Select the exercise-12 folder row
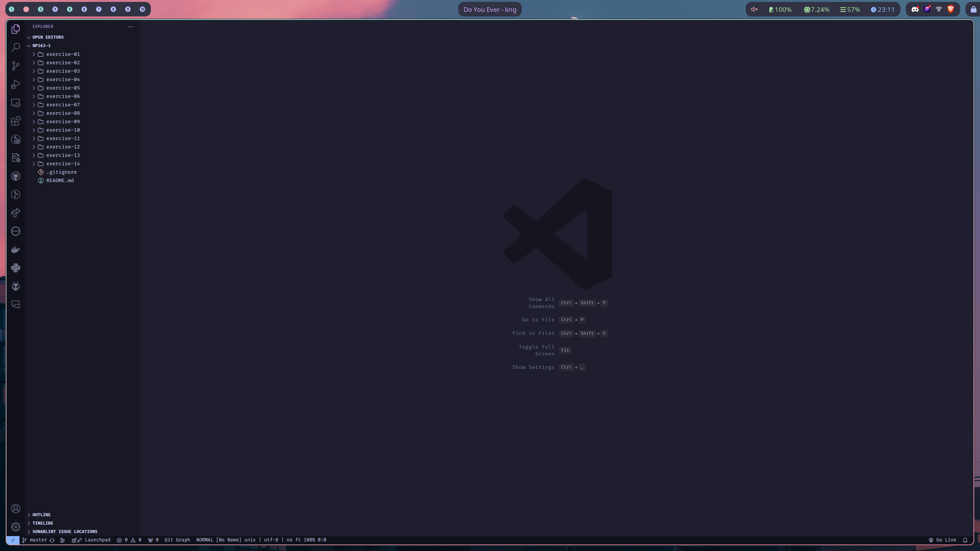 point(82,147)
